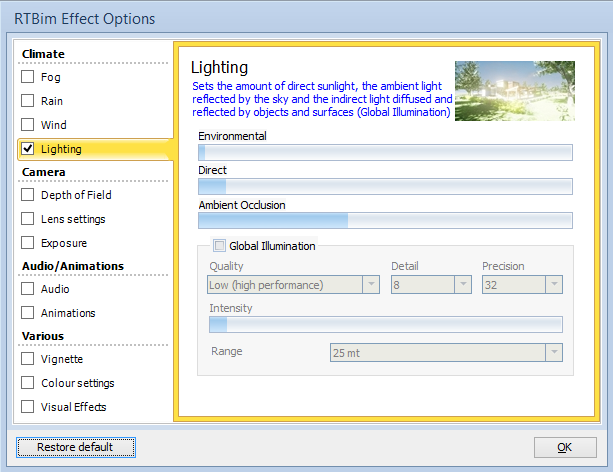Open the Precision dropdown
This screenshot has height=472, width=613.
click(x=522, y=285)
